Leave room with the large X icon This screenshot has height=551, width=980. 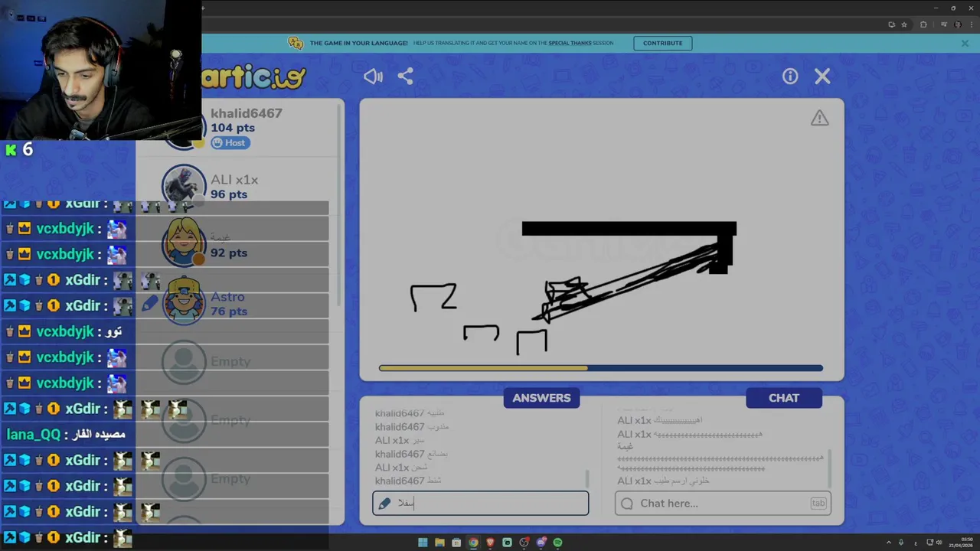(x=822, y=76)
